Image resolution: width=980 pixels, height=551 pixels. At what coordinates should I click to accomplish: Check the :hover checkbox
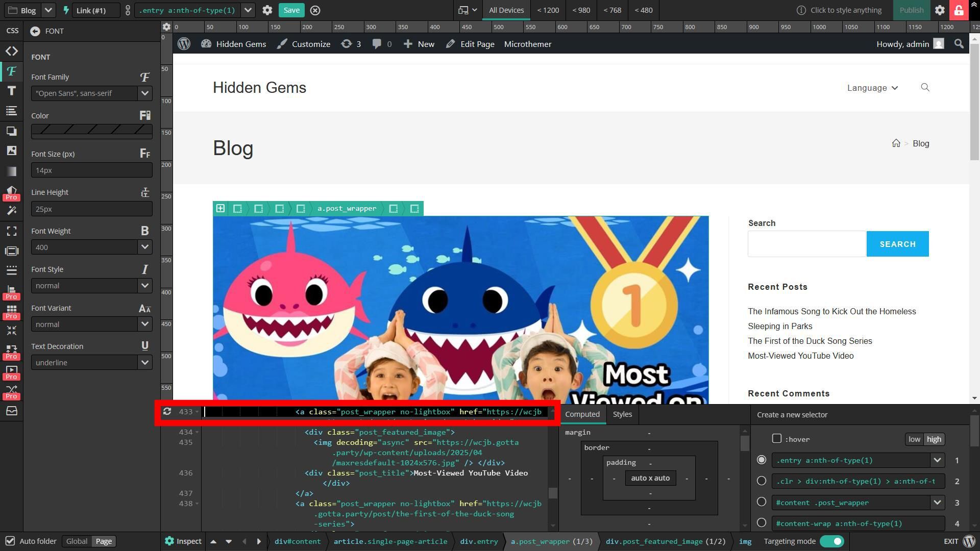[777, 438]
